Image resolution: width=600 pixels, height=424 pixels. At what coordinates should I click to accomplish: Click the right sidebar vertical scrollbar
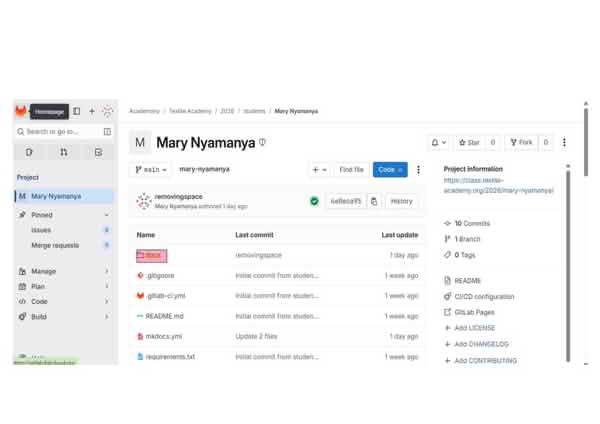pos(569,260)
